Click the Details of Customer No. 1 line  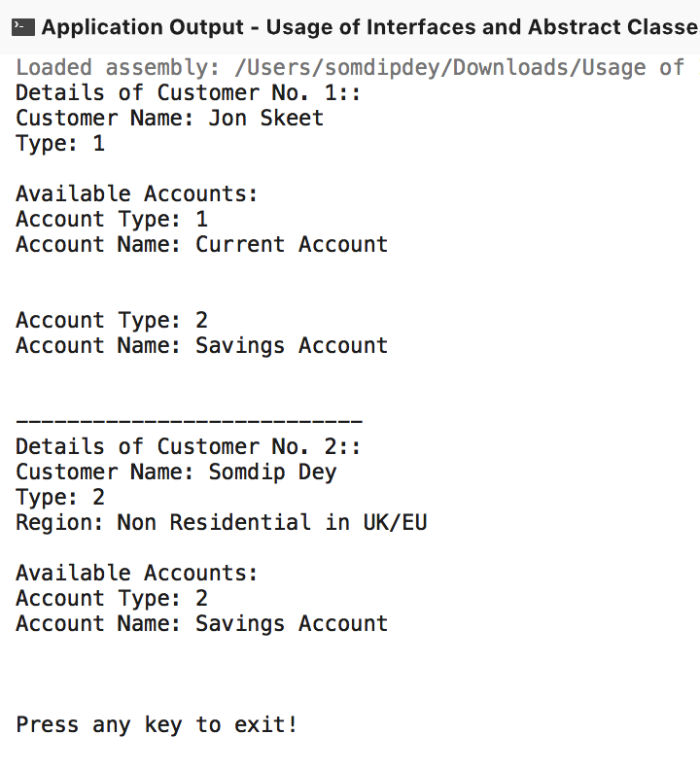tap(189, 92)
